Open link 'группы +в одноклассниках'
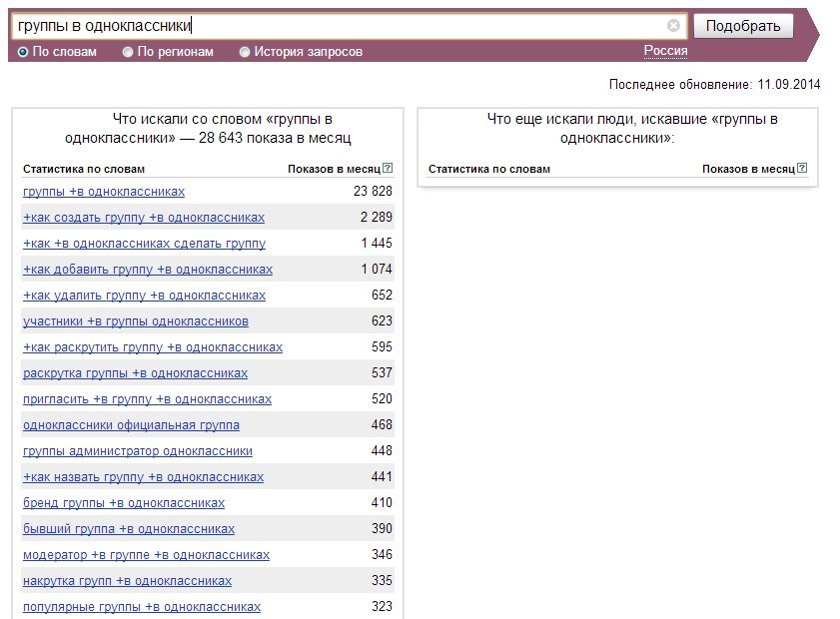The height and width of the screenshot is (619, 840). click(x=104, y=192)
